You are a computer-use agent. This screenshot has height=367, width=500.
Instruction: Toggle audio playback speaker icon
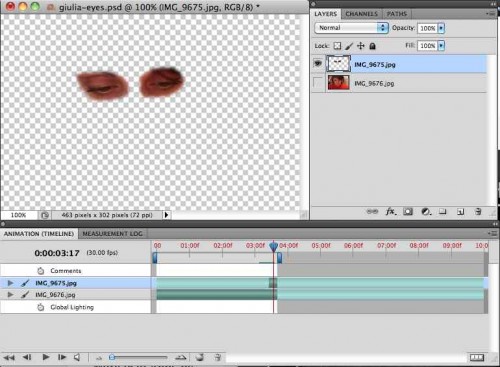point(77,357)
